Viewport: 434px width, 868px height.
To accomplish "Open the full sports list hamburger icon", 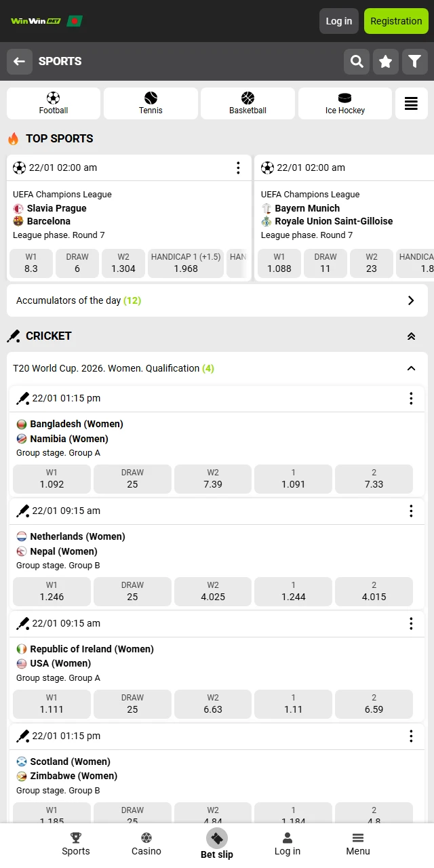I will (411, 103).
